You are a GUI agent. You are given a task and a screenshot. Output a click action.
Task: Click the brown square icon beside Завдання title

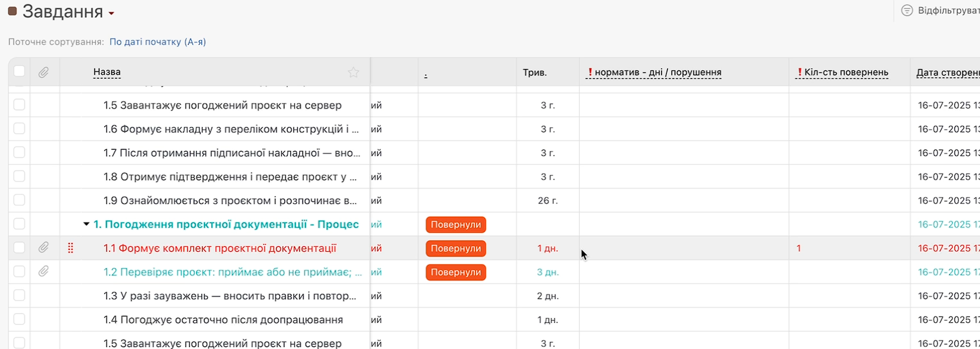(x=12, y=11)
